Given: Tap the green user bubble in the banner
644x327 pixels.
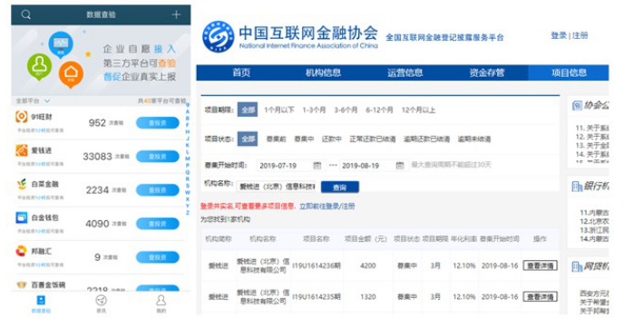Looking at the screenshot, I should pyautogui.click(x=39, y=66).
